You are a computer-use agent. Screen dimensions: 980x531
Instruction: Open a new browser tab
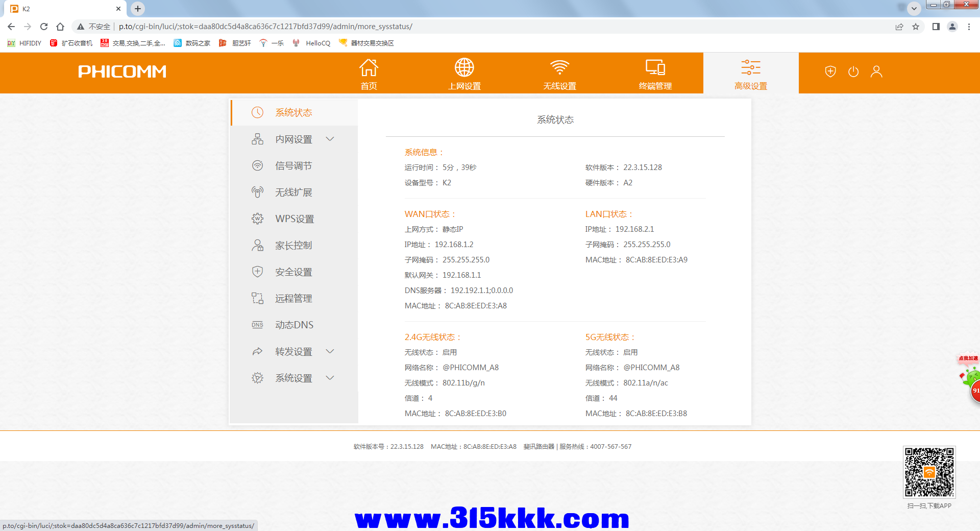(138, 9)
